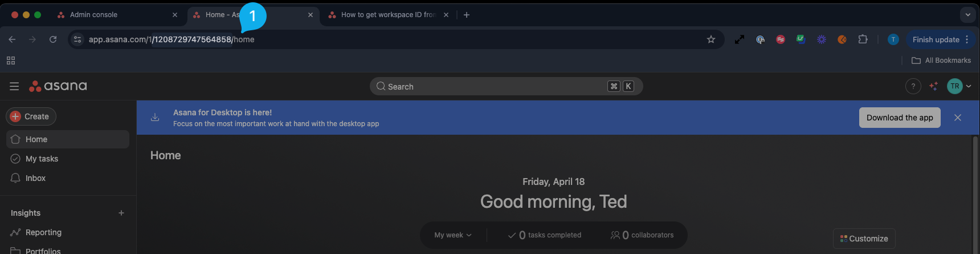Click the Asana Search field
980x254 pixels.
(506, 86)
